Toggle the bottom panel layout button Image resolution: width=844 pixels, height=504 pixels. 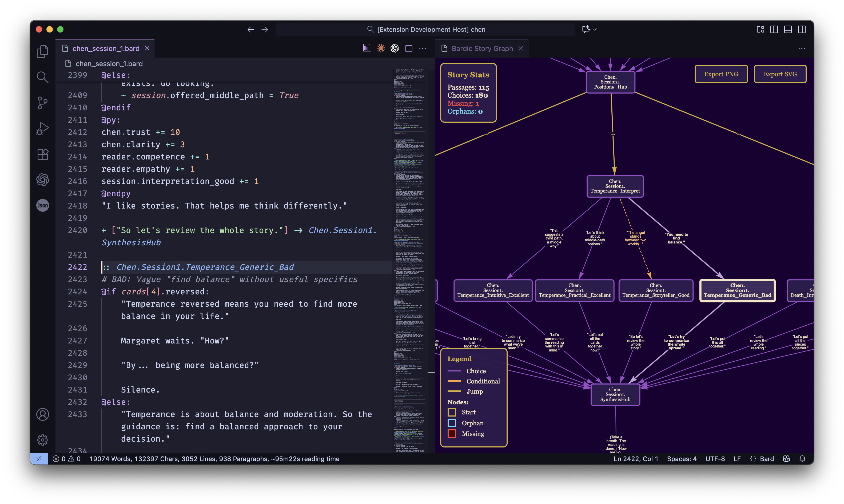coord(788,30)
